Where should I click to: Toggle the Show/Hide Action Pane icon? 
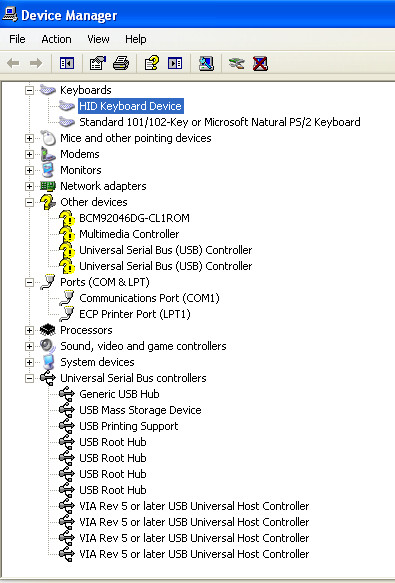click(175, 63)
